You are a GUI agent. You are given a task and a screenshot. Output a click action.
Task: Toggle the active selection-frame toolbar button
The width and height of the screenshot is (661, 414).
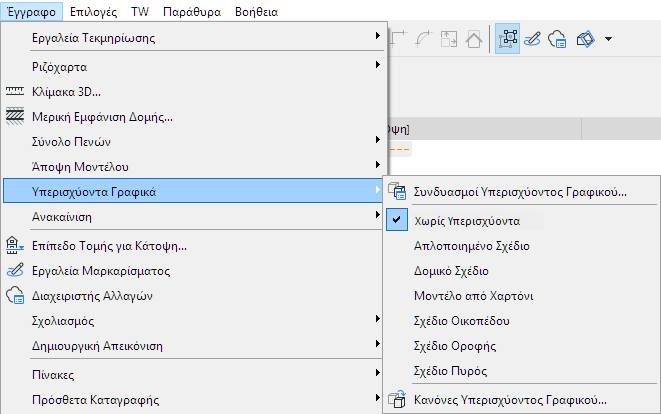[x=507, y=39]
